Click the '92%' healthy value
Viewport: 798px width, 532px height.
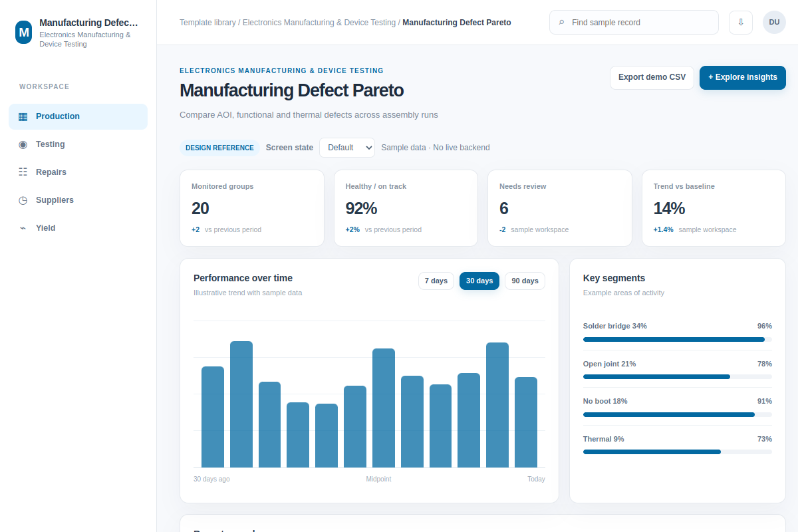click(361, 208)
